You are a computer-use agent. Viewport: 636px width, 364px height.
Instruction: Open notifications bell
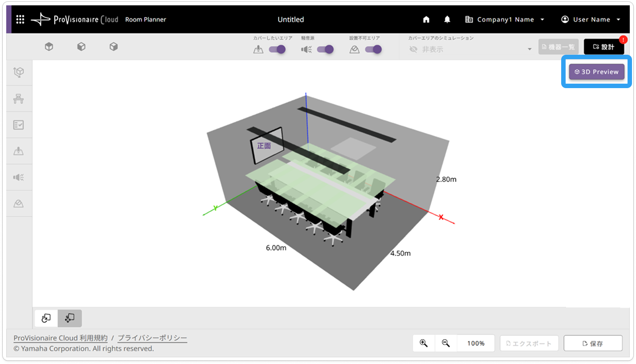(x=447, y=20)
